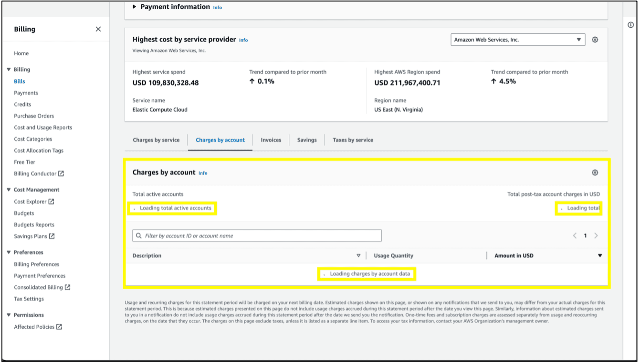Open Tax Settings in sidebar
This screenshot has width=640, height=364.
tap(29, 299)
